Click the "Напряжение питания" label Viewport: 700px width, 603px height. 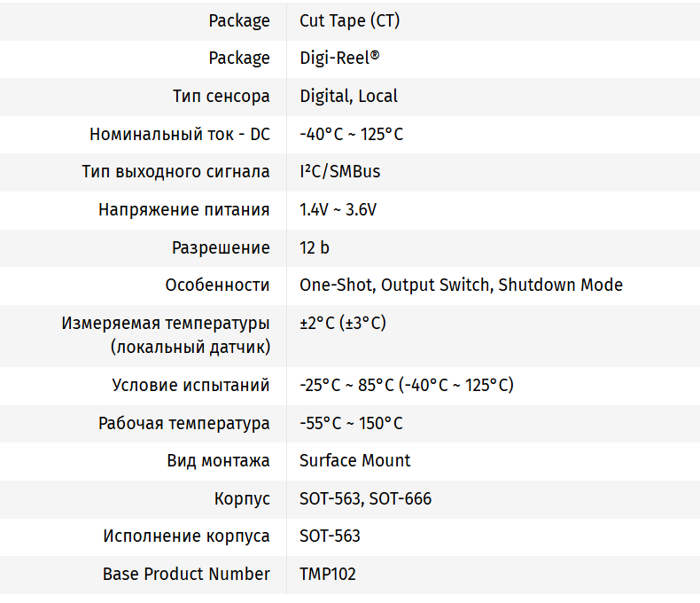click(183, 209)
